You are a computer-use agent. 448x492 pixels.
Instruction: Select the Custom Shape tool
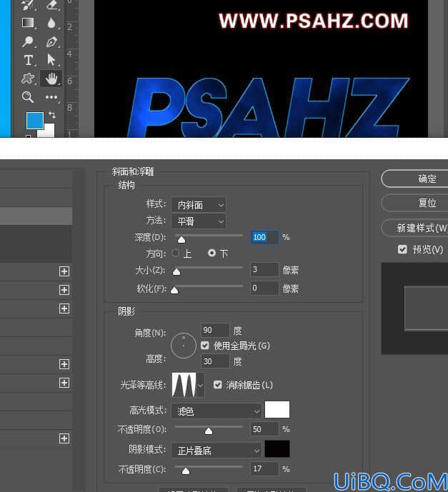pos(28,79)
